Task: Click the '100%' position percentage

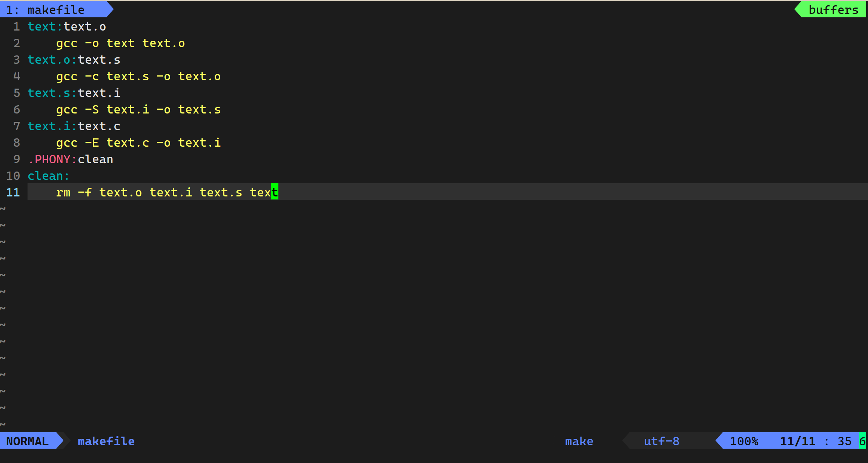Action: pos(744,441)
